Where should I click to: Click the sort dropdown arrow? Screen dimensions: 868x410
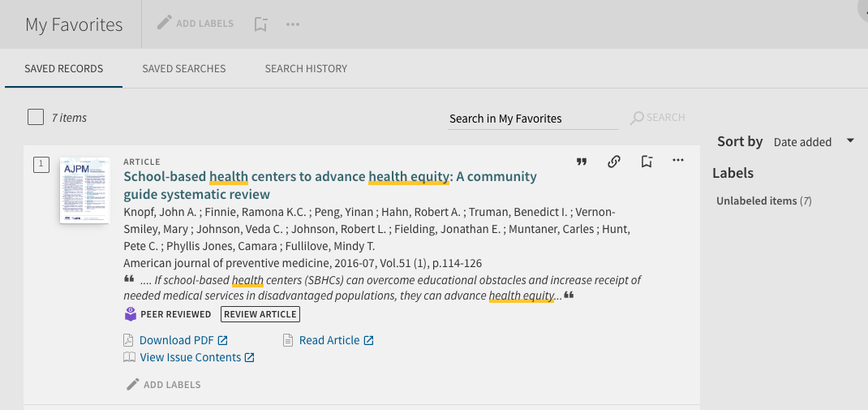pos(850,141)
